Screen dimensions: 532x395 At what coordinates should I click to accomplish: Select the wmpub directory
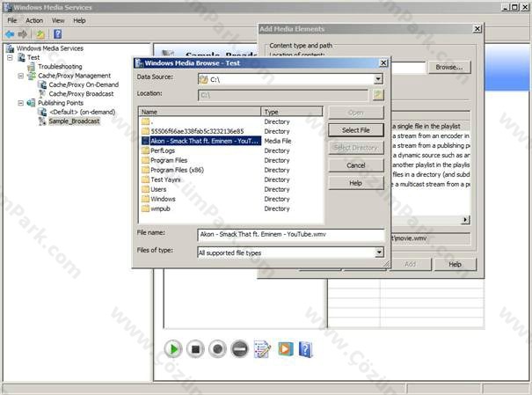[156, 208]
